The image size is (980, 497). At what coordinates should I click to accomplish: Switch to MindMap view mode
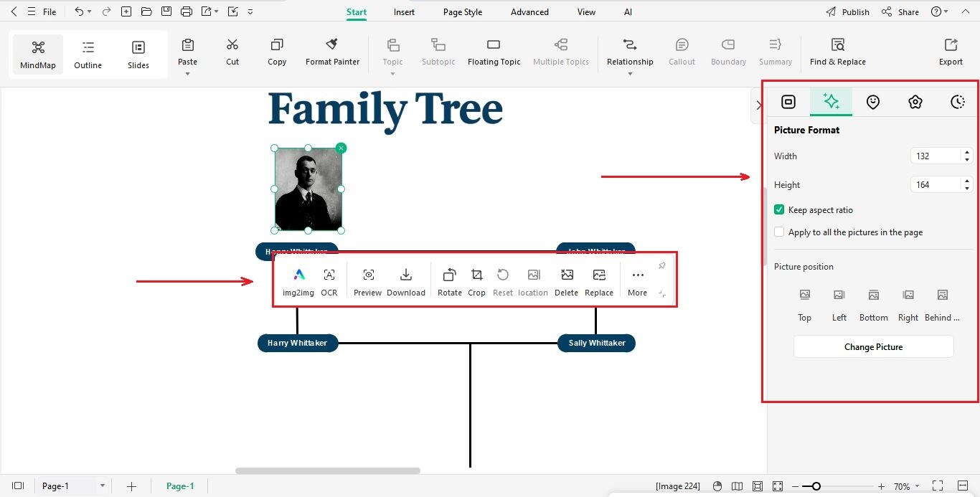[38, 55]
